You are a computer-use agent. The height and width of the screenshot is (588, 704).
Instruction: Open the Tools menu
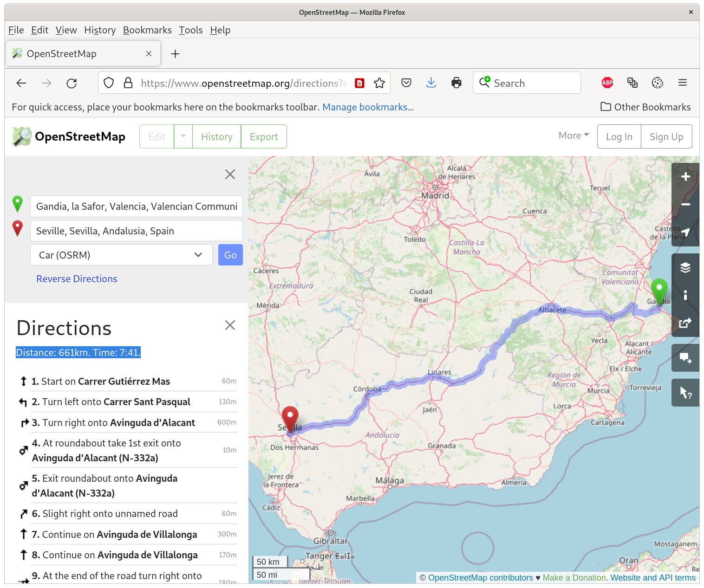191,30
